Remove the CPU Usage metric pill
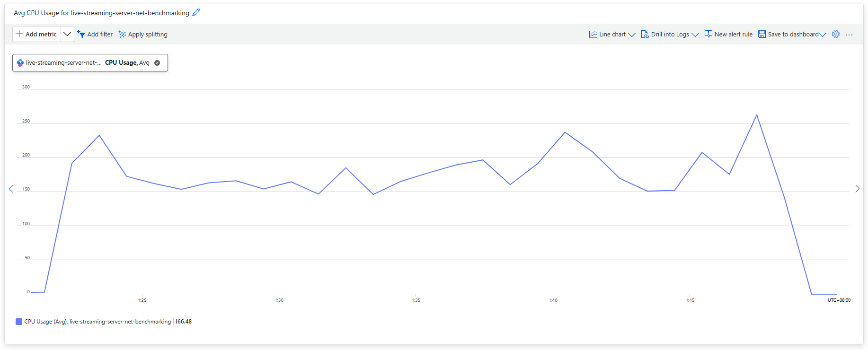The width and height of the screenshot is (868, 350). (157, 63)
